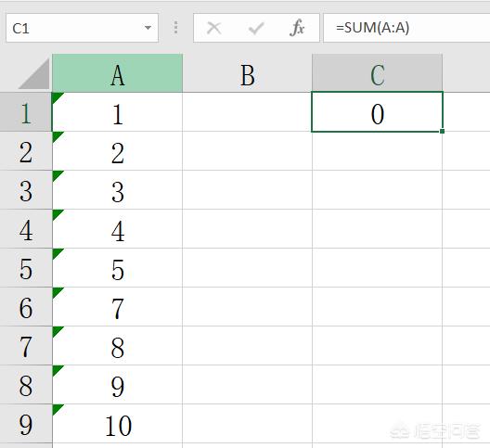
Task: Click the Name Box showing C1
Action: coord(82,28)
